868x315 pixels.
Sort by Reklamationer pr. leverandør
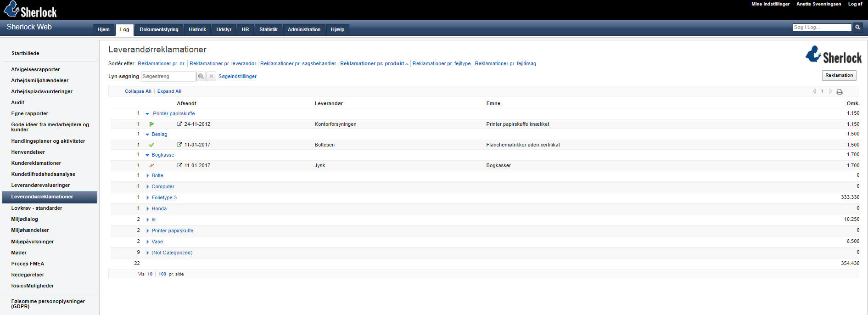click(x=223, y=64)
